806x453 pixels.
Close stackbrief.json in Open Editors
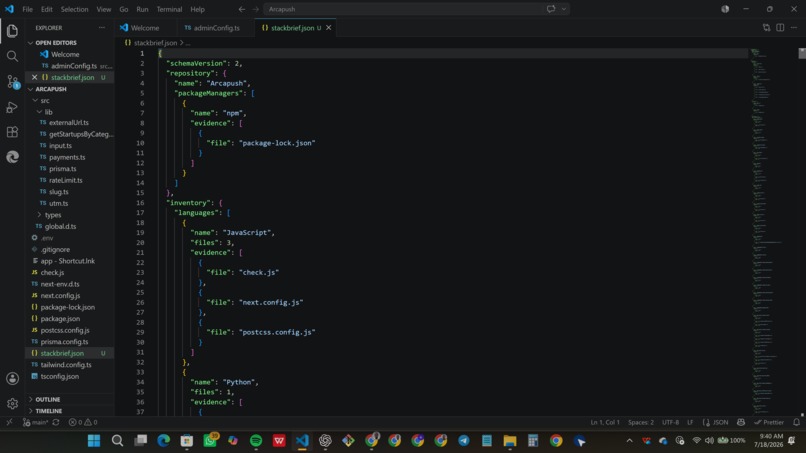pyautogui.click(x=34, y=77)
